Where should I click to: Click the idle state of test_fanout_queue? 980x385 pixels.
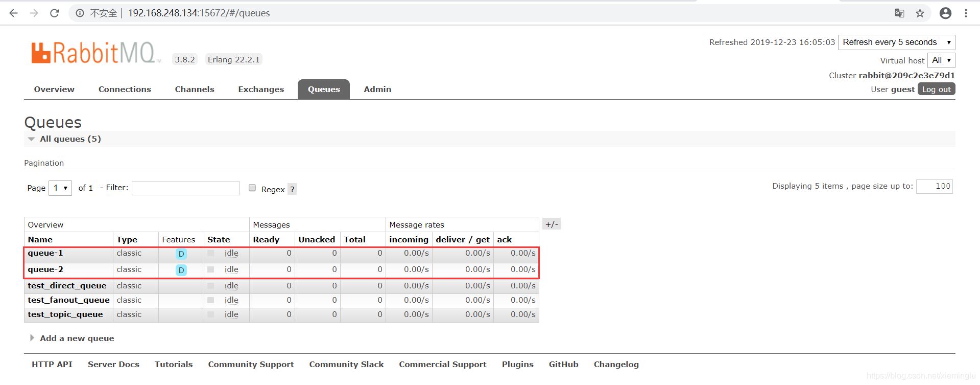coord(231,300)
